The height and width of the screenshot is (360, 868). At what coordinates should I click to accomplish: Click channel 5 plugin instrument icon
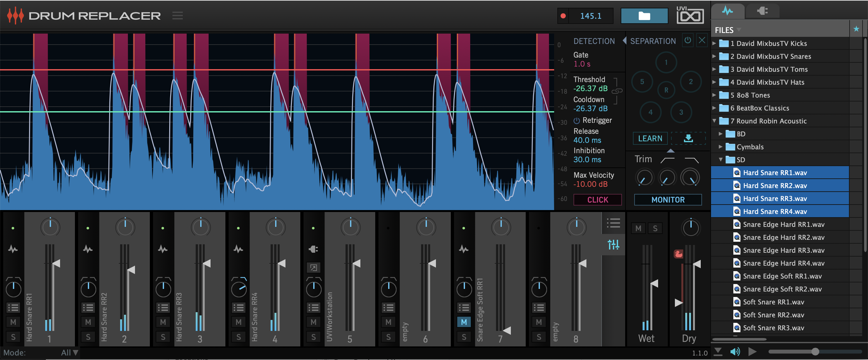click(313, 249)
